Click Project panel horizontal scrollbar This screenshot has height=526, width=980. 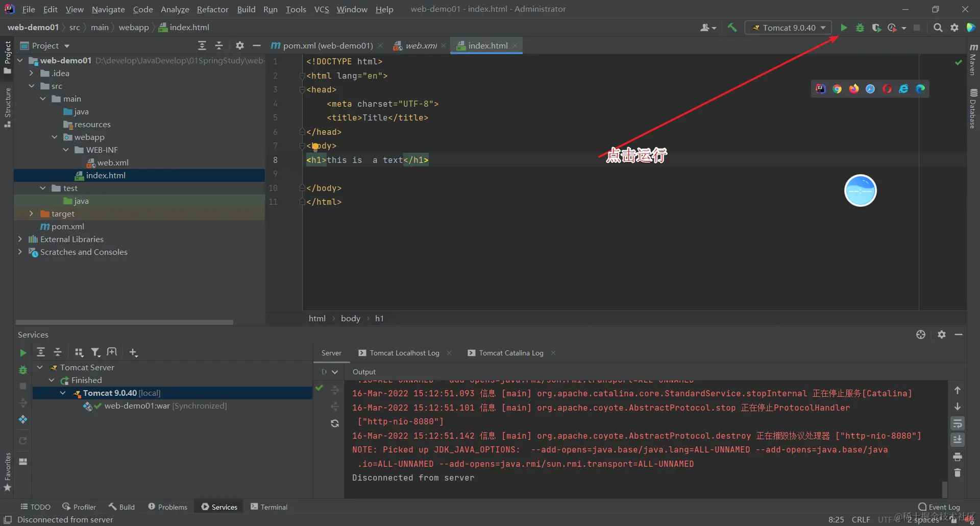(x=125, y=322)
